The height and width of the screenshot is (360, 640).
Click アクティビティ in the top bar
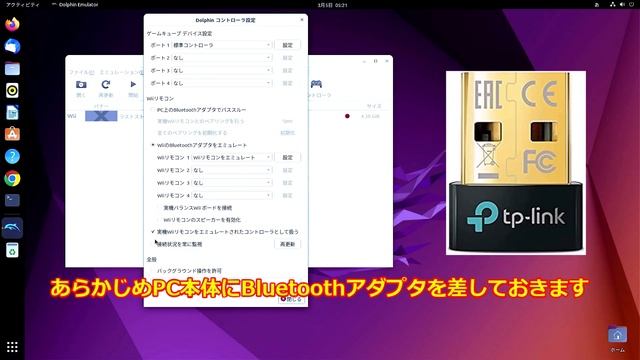(x=23, y=4)
